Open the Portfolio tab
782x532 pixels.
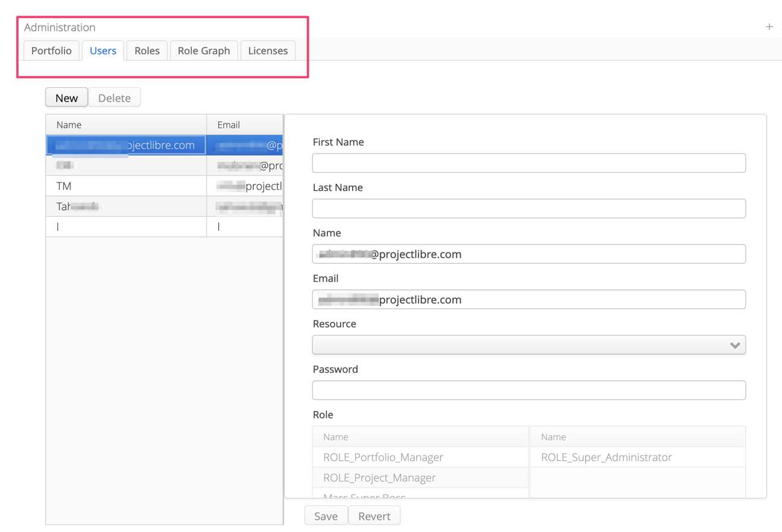pos(51,51)
